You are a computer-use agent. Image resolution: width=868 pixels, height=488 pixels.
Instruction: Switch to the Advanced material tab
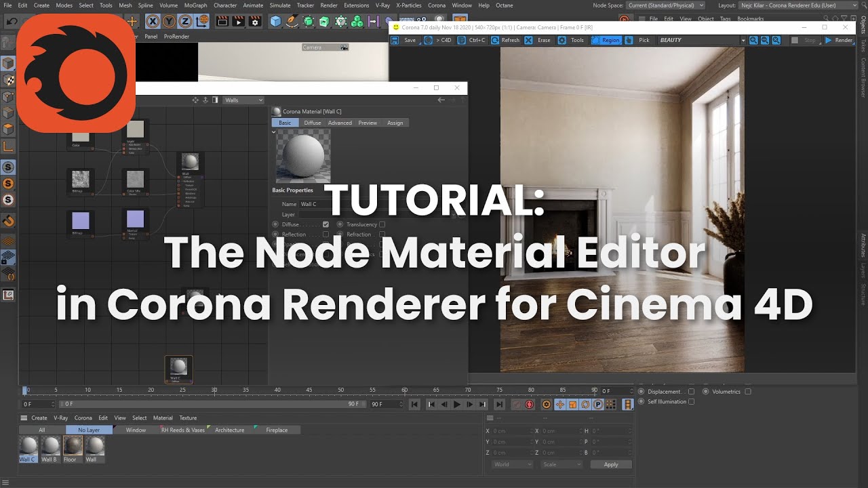[x=340, y=123]
